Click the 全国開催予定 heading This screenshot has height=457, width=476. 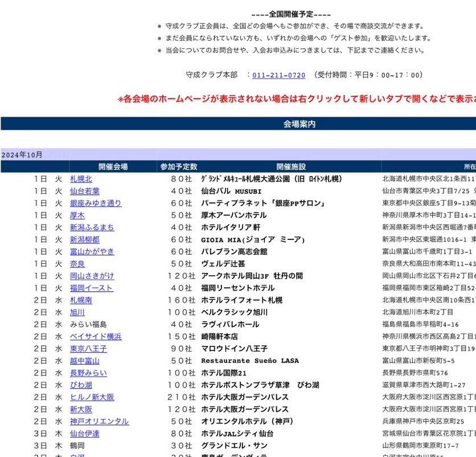(x=291, y=14)
